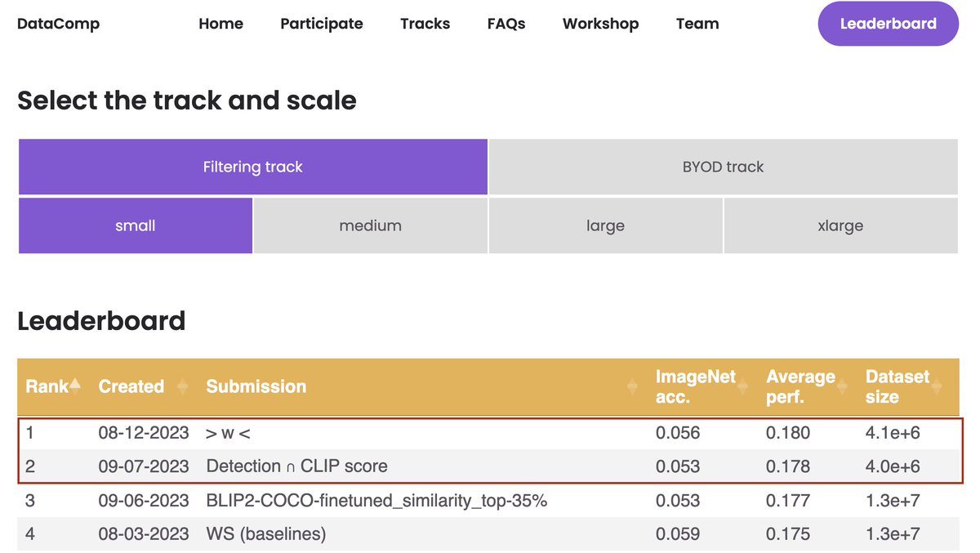The height and width of the screenshot is (553, 980).
Task: Select the Filtering track tab
Action: [253, 167]
